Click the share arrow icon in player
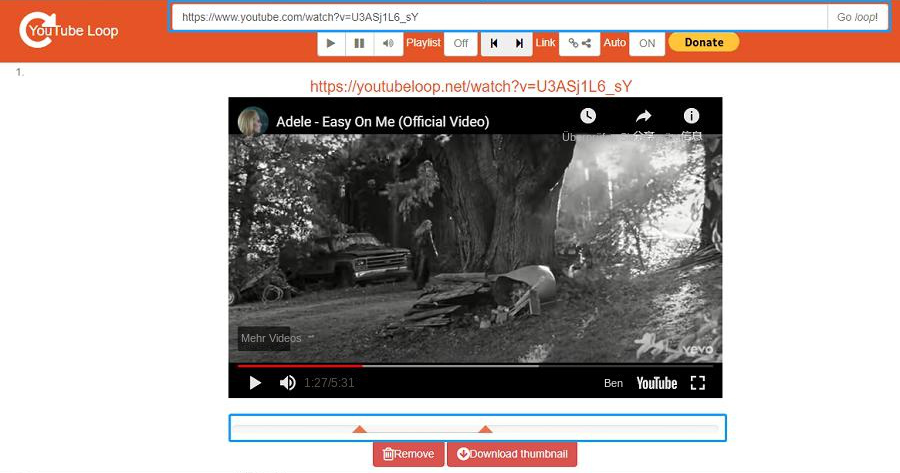Viewport: 900px width, 473px height. 643,116
